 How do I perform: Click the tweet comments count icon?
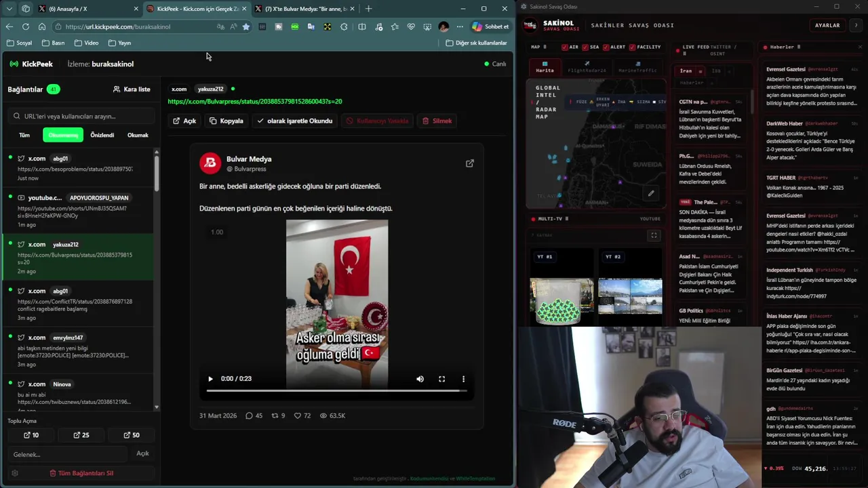(x=249, y=415)
